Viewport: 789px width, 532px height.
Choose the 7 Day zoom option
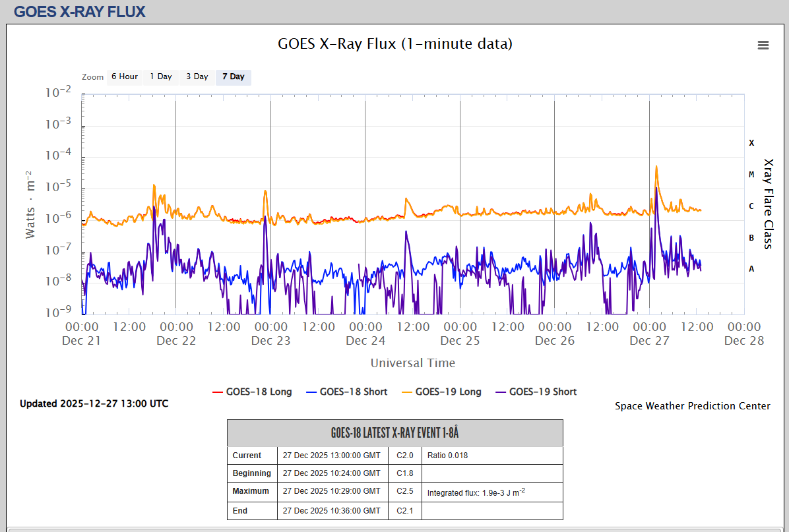click(233, 76)
